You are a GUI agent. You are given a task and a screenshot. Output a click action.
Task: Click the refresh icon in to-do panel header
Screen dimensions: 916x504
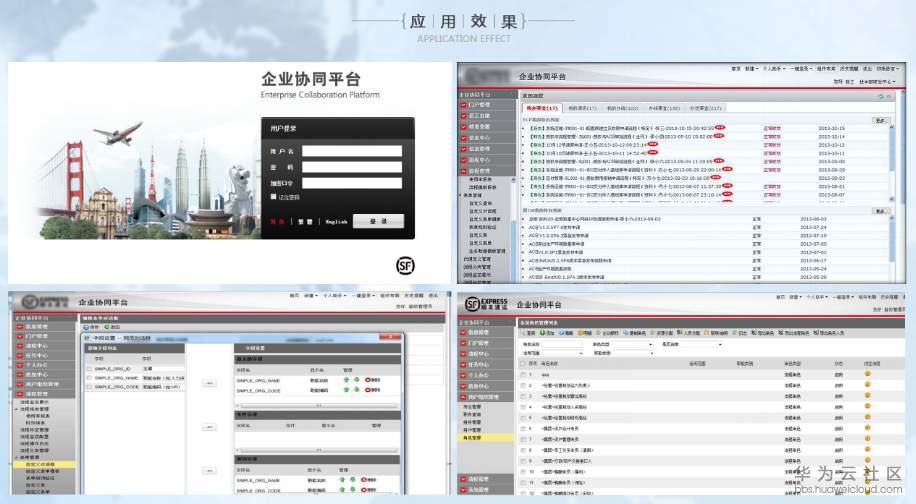point(881,96)
